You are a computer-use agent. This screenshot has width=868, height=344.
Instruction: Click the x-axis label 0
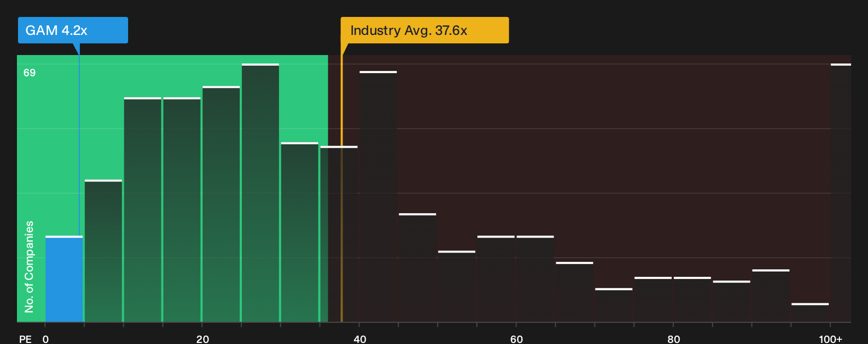[46, 339]
